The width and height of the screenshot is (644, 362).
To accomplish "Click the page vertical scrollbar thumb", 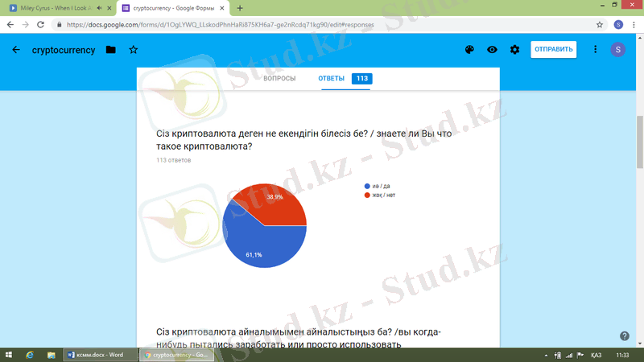I will coord(640,142).
